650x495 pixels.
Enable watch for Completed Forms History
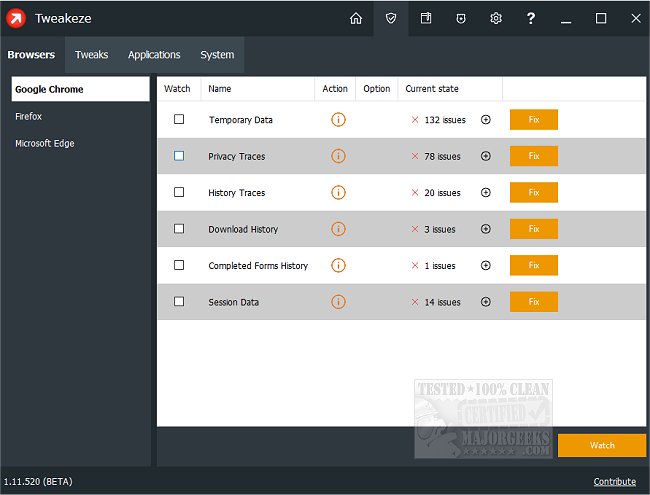(x=179, y=265)
